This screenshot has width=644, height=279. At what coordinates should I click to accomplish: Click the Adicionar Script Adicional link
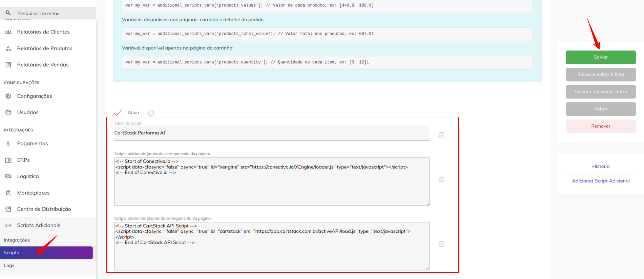(x=601, y=181)
